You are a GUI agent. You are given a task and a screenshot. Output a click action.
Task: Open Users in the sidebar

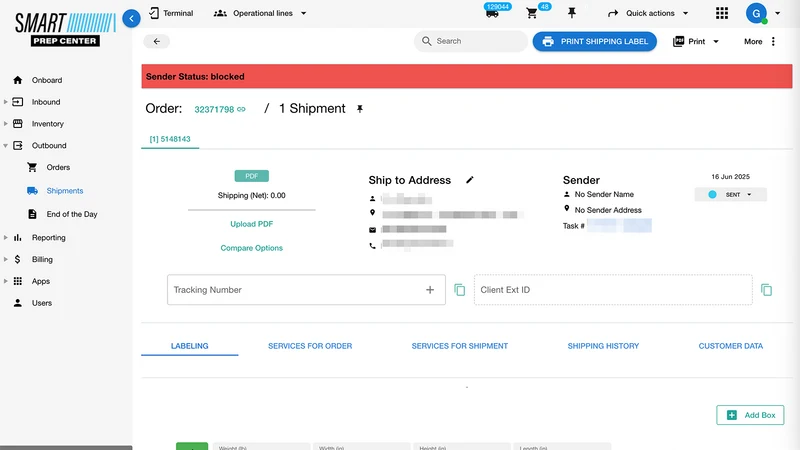pos(42,303)
